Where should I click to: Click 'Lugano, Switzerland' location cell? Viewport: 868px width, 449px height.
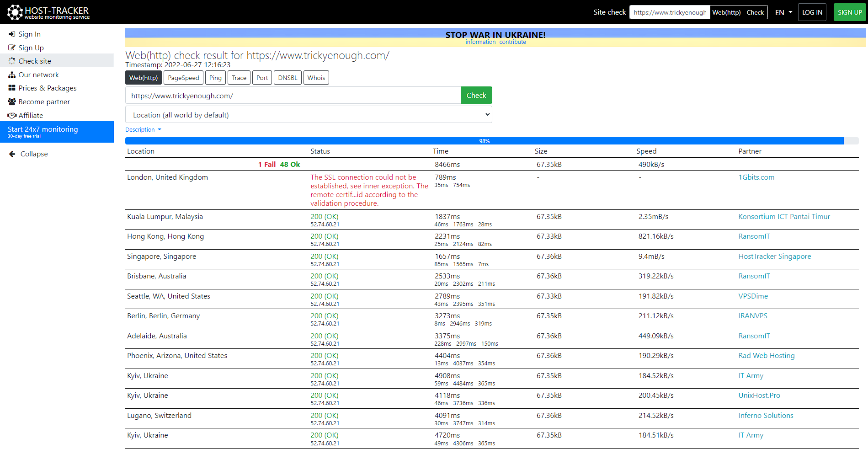(x=160, y=416)
